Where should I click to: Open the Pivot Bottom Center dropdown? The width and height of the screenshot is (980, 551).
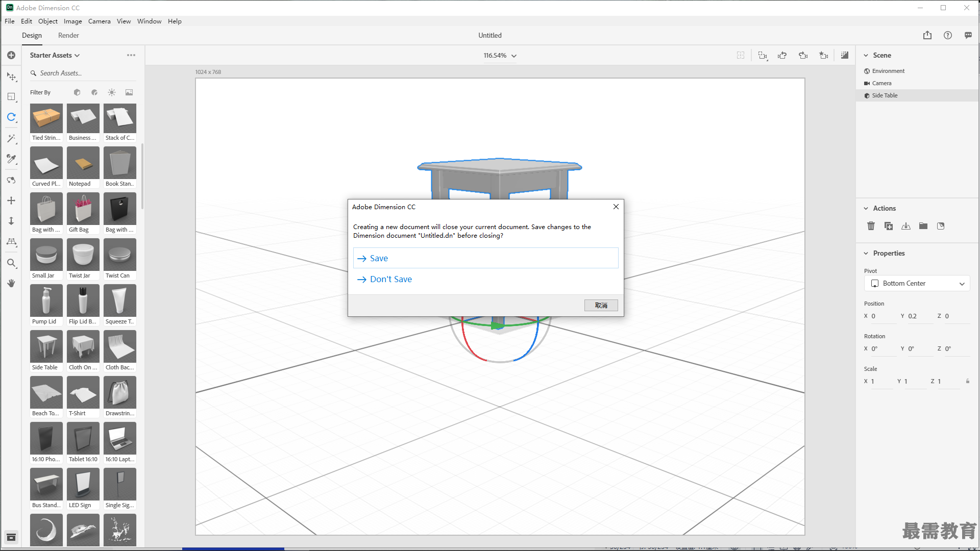tap(917, 284)
